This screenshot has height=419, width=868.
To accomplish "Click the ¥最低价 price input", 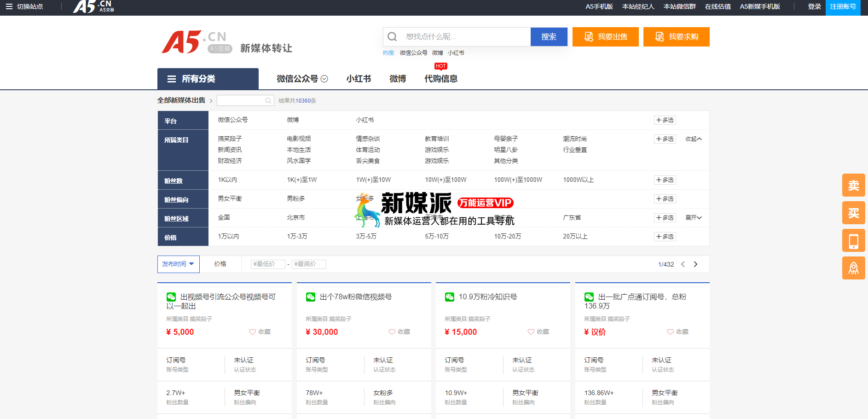I will (x=268, y=264).
